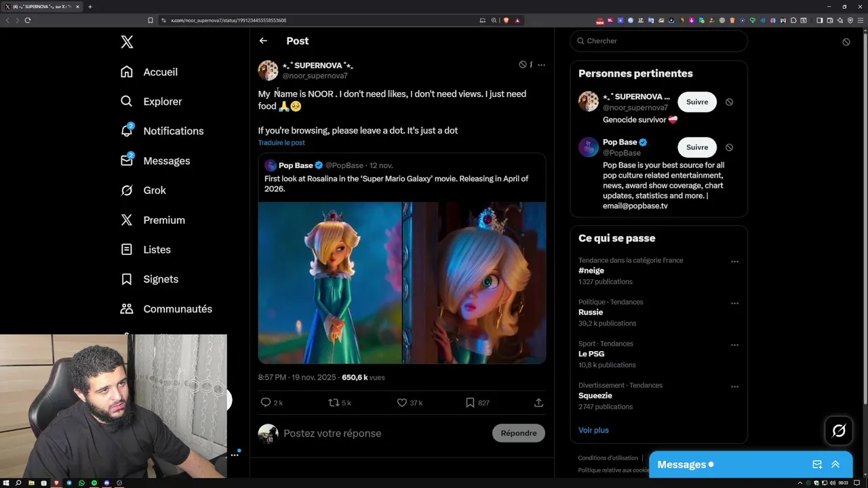Click the Chercher search box
Viewport: 868px width, 488px height.
[x=658, y=41]
